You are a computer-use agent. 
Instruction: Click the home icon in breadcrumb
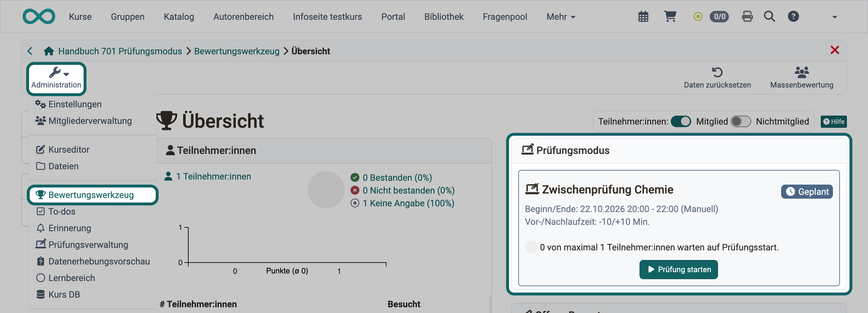point(49,51)
